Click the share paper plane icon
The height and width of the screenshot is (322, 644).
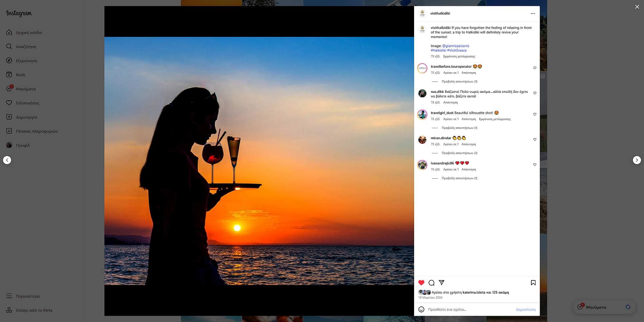click(441, 282)
